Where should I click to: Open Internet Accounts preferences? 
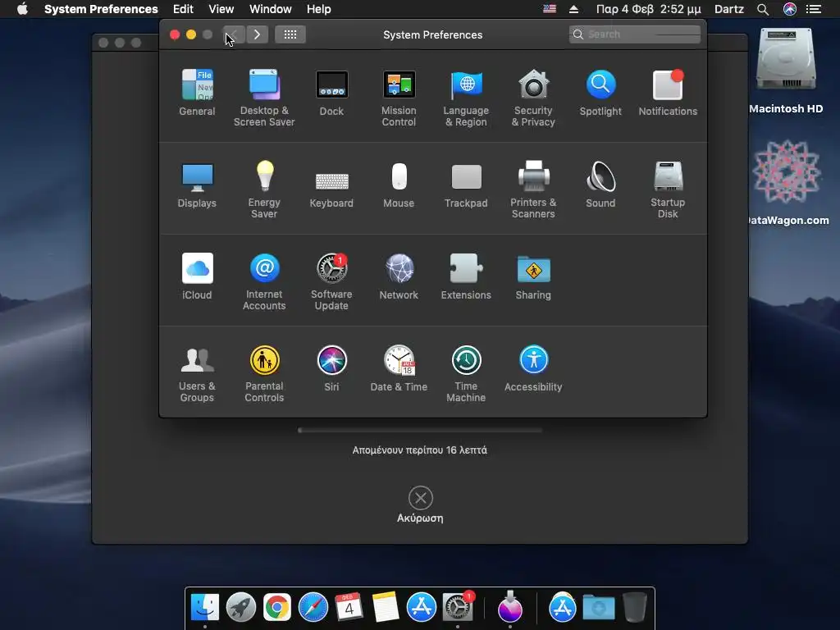click(x=264, y=282)
